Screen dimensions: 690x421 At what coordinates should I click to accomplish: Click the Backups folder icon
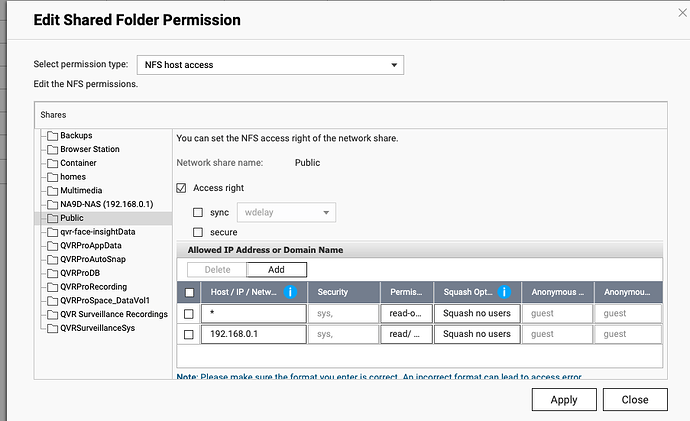tap(51, 135)
